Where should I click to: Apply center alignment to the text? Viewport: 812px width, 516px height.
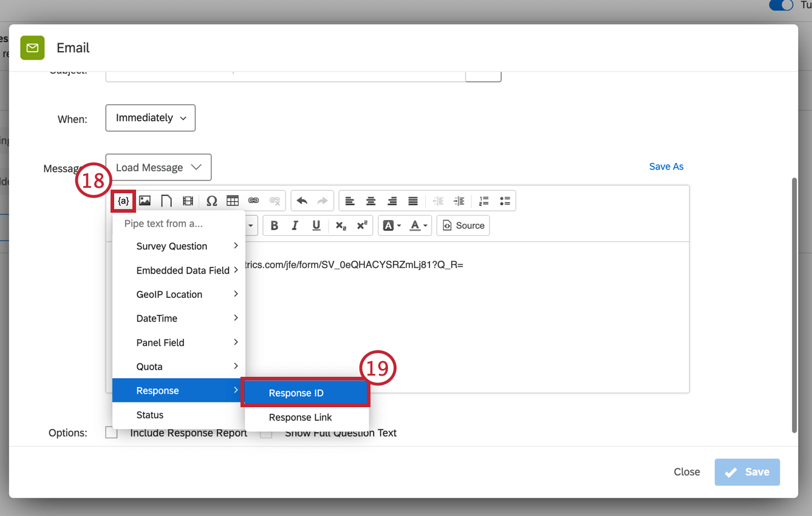click(x=371, y=201)
